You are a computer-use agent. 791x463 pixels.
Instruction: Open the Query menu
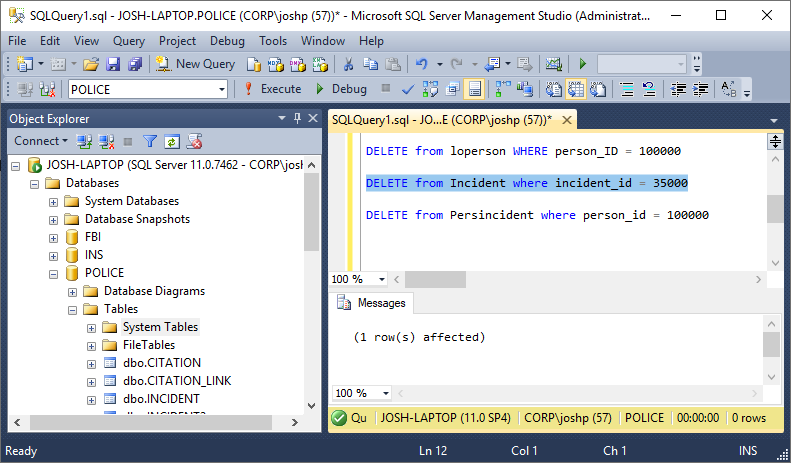pyautogui.click(x=128, y=41)
